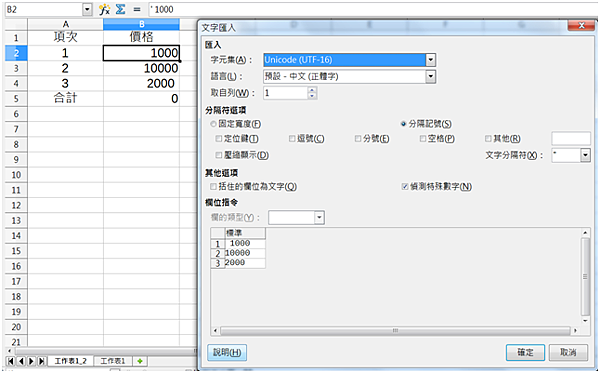Click the 取消 button
This screenshot has width=600, height=373.
pyautogui.click(x=568, y=352)
